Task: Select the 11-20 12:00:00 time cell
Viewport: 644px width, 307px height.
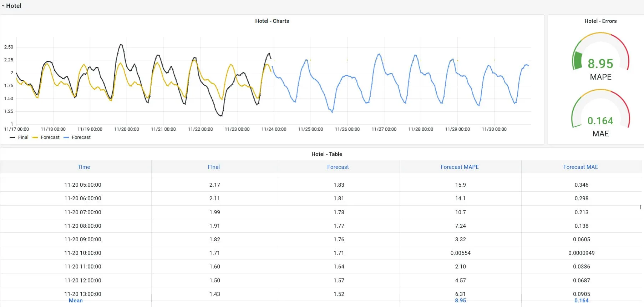Action: [x=83, y=281]
